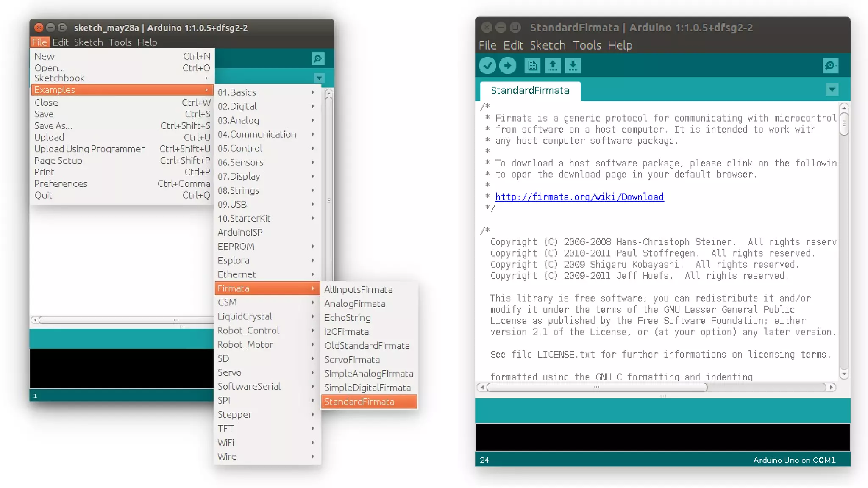Open Tools menu in sketch_may28a window
Screen dimensions: 868x488
click(x=120, y=42)
